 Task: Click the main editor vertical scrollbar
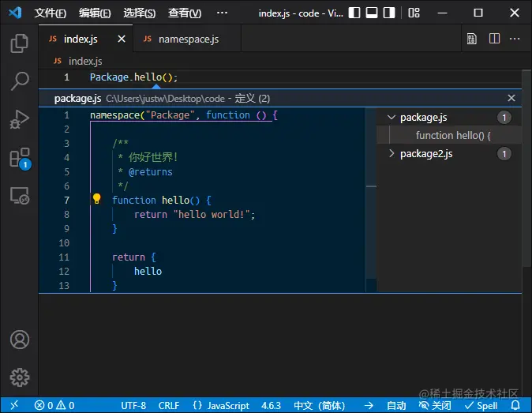click(526, 168)
